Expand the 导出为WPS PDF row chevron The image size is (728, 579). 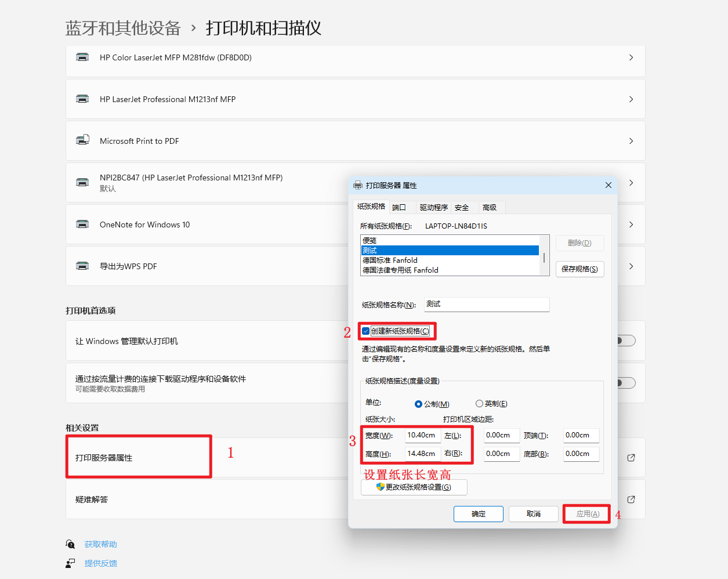point(631,266)
